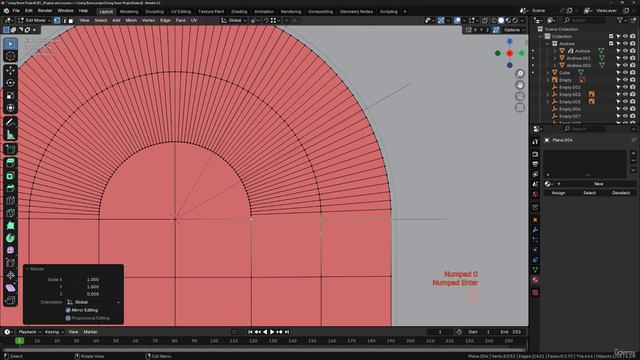Click the zoom view magnifier gizmo
The width and height of the screenshot is (640, 360).
click(x=520, y=73)
